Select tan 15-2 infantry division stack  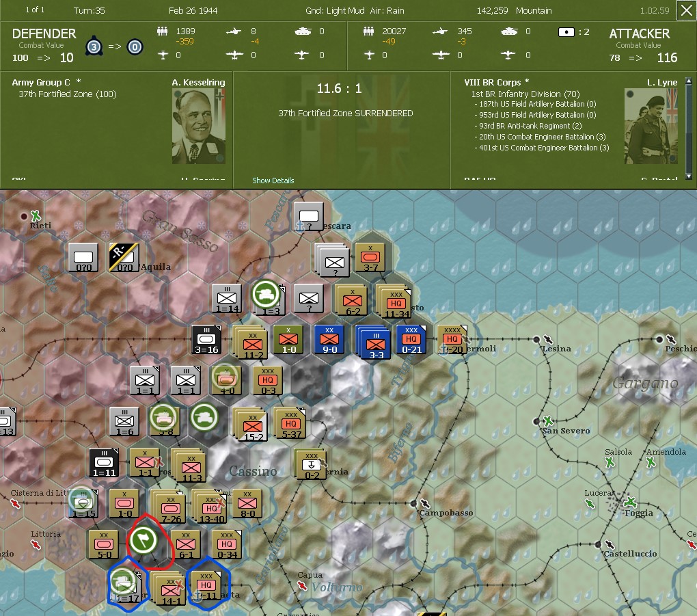coord(251,425)
